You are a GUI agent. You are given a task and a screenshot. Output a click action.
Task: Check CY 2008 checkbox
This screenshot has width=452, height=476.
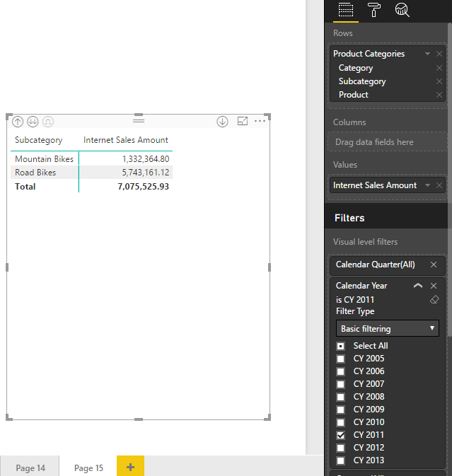pos(341,397)
